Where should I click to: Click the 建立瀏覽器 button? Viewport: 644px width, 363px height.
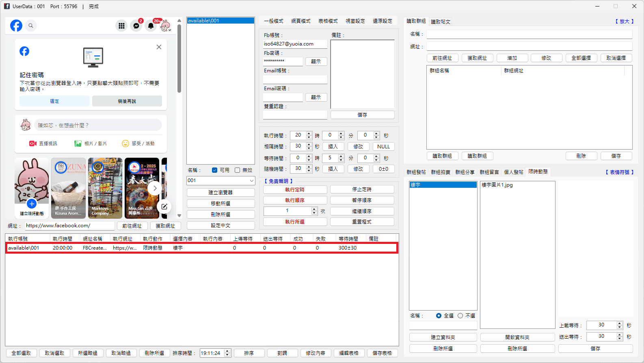[221, 193]
